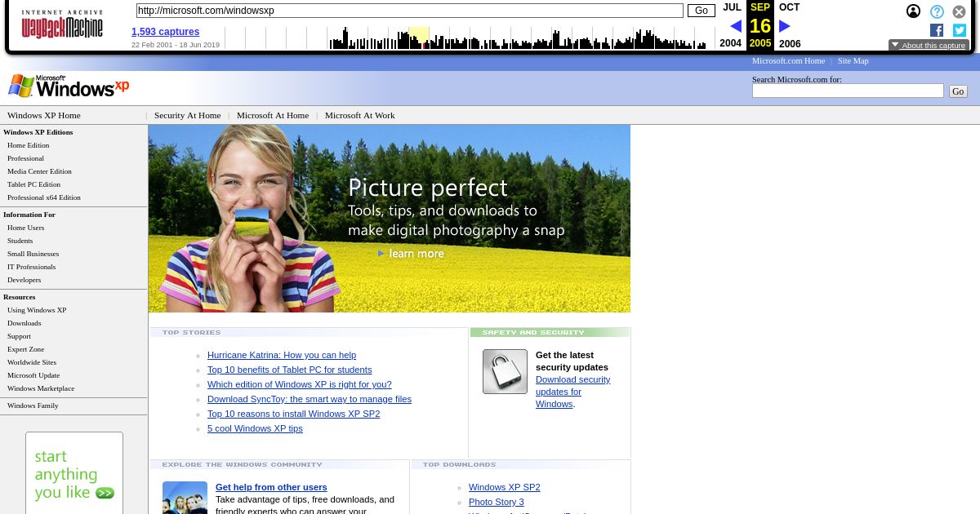Open Hurricane Katrina: How you can help
Screen dimensions: 980x514
pos(282,355)
